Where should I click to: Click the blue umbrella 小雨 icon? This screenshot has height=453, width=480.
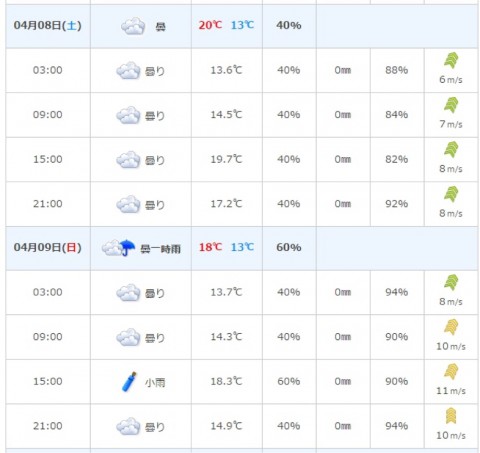point(129,381)
